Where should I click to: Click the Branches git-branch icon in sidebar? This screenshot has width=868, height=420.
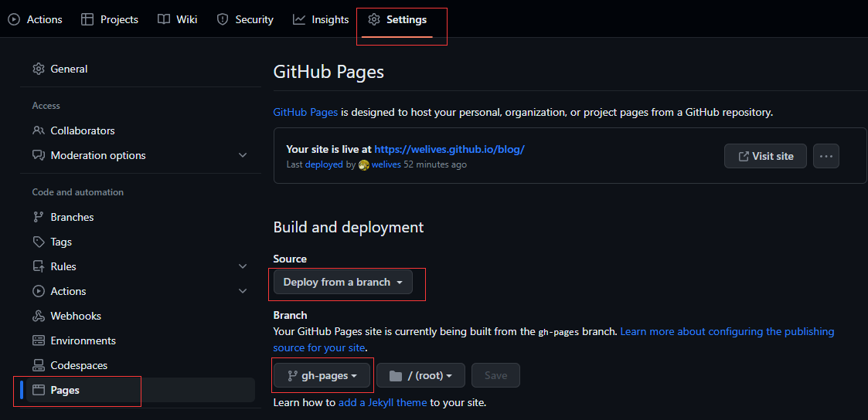coord(38,217)
